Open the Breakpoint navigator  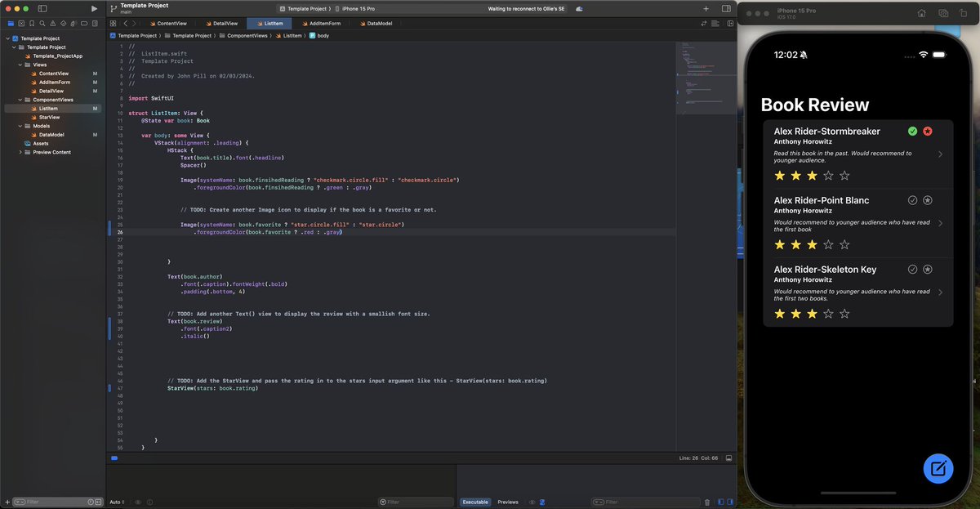click(85, 24)
